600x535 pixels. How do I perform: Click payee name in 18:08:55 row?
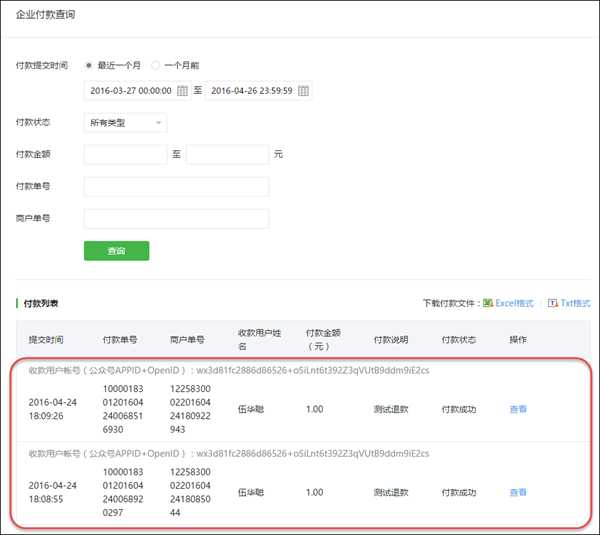(251, 492)
